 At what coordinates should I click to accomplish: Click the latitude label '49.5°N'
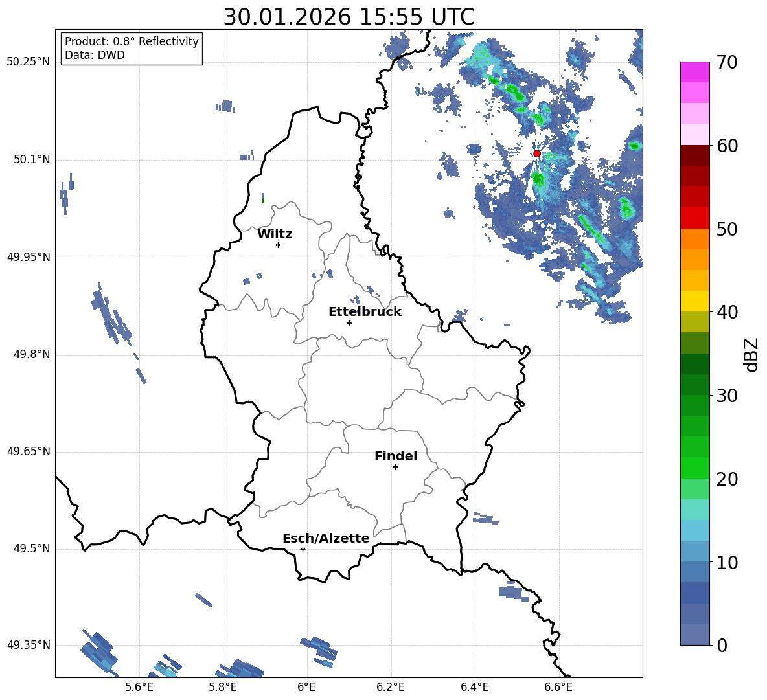pos(32,548)
